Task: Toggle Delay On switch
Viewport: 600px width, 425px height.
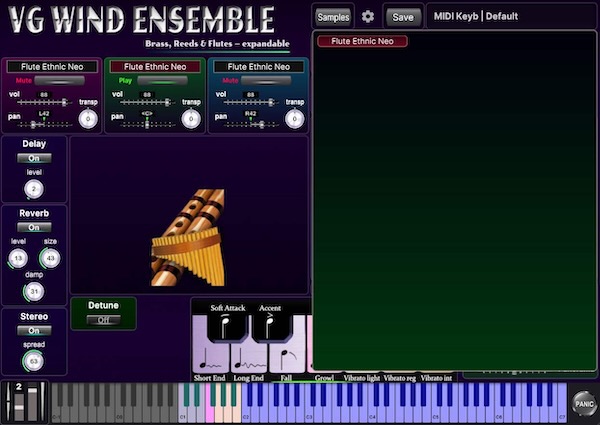Action: tap(34, 158)
